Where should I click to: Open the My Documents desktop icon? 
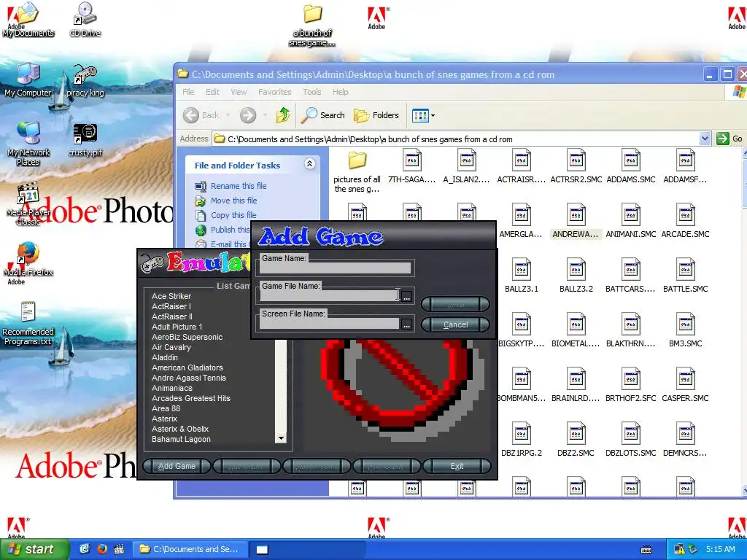point(28,20)
